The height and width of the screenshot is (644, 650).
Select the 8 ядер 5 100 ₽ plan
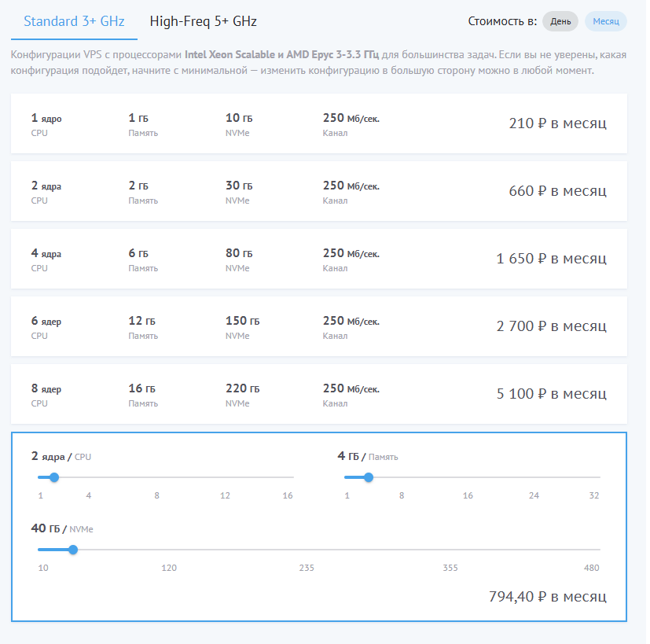pos(318,395)
